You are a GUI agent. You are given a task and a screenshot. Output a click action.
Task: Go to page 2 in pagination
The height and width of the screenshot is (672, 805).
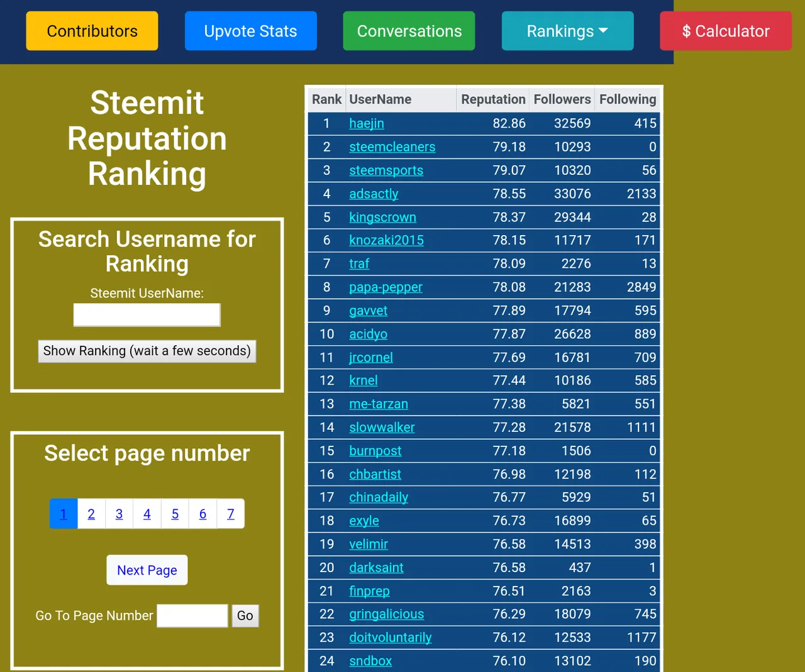[91, 514]
